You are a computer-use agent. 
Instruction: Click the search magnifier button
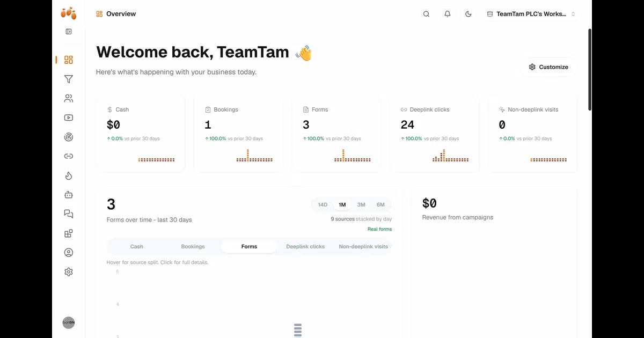point(426,14)
